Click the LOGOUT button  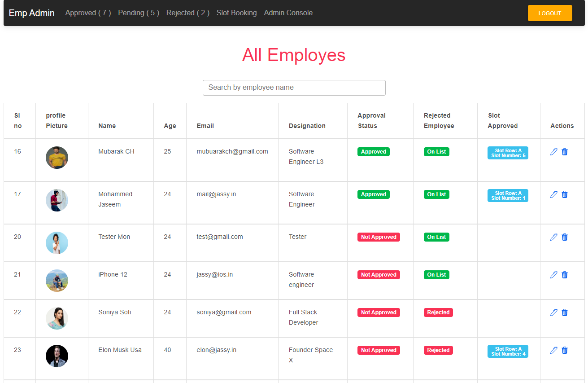point(549,13)
